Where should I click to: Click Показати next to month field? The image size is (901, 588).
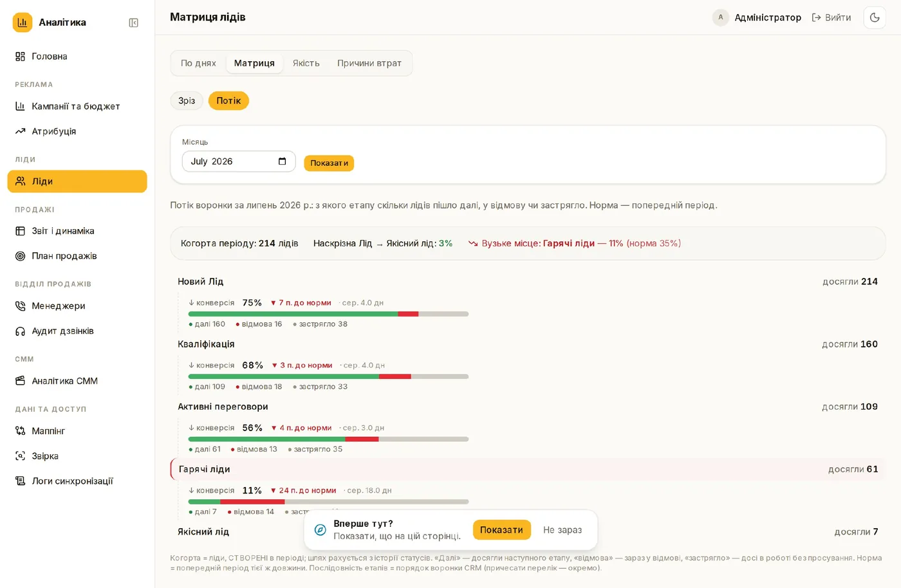(x=329, y=163)
